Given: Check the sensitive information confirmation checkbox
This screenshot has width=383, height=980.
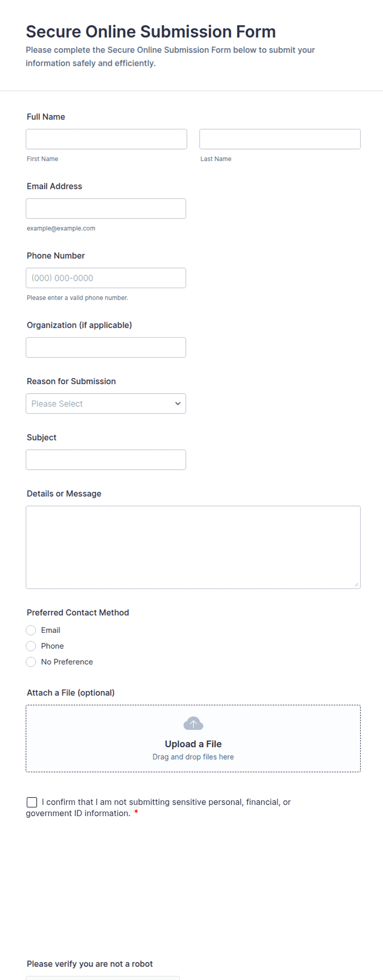Looking at the screenshot, I should [x=32, y=802].
